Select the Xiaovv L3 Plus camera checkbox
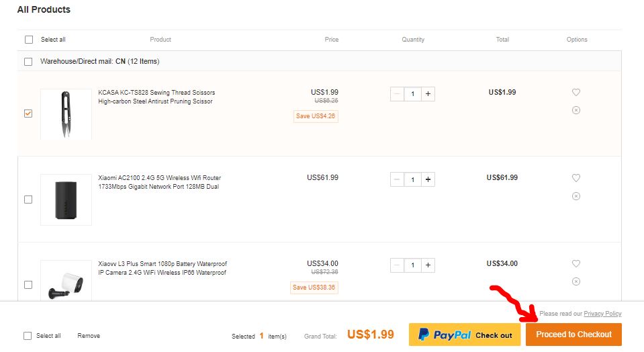This screenshot has width=644, height=352. coord(28,285)
